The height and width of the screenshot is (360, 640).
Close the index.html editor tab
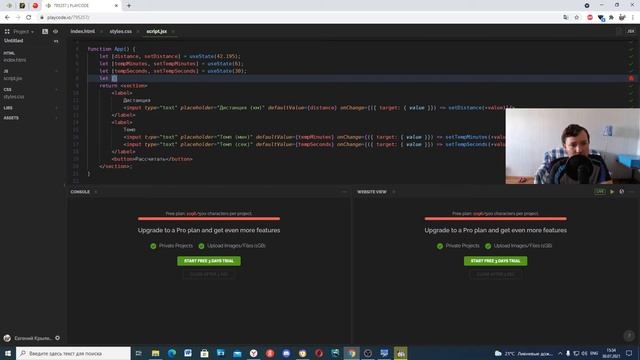click(x=101, y=31)
